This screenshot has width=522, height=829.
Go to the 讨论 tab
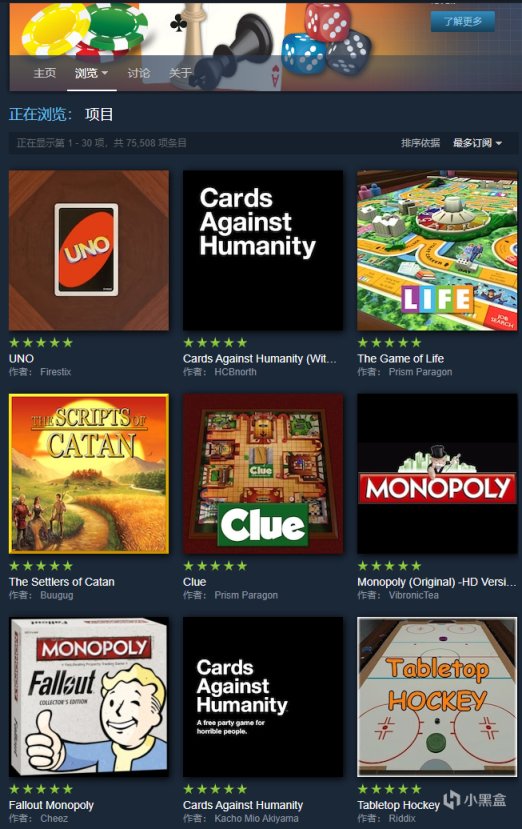click(x=139, y=73)
